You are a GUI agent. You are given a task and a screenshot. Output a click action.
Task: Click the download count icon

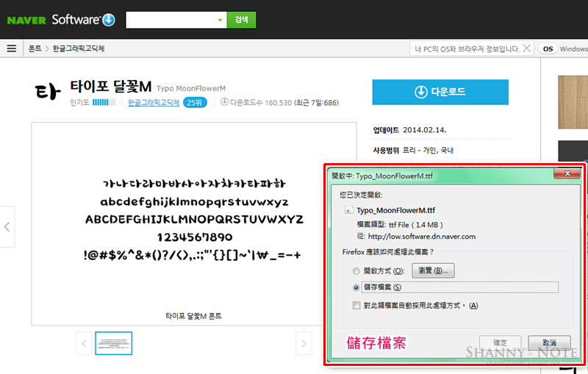coord(224,101)
